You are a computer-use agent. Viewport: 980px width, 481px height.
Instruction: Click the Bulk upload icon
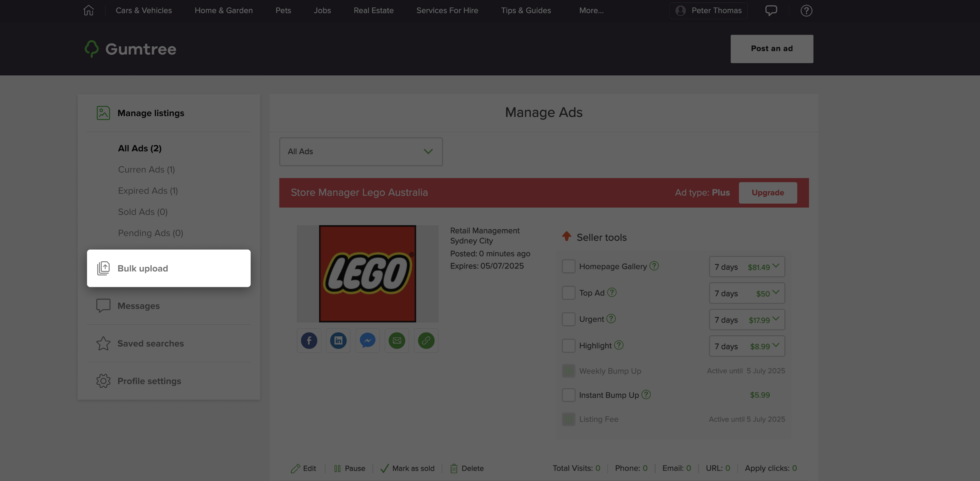[x=103, y=268]
